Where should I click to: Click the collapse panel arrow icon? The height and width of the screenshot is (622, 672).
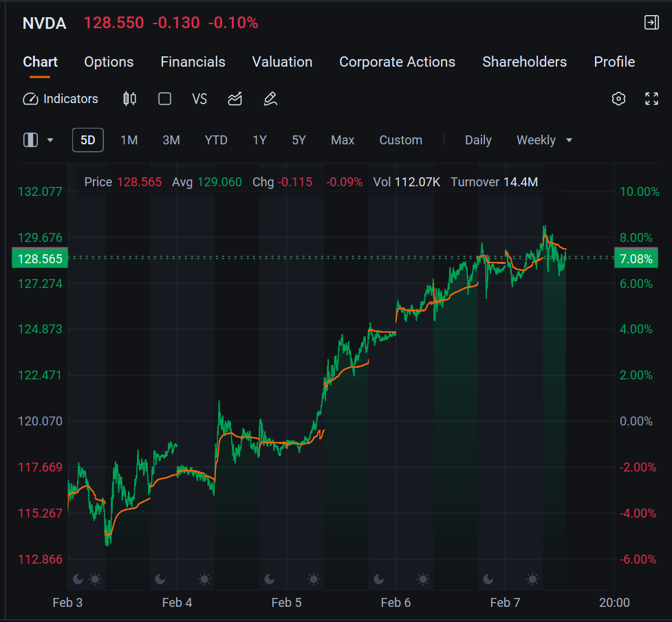(x=651, y=22)
